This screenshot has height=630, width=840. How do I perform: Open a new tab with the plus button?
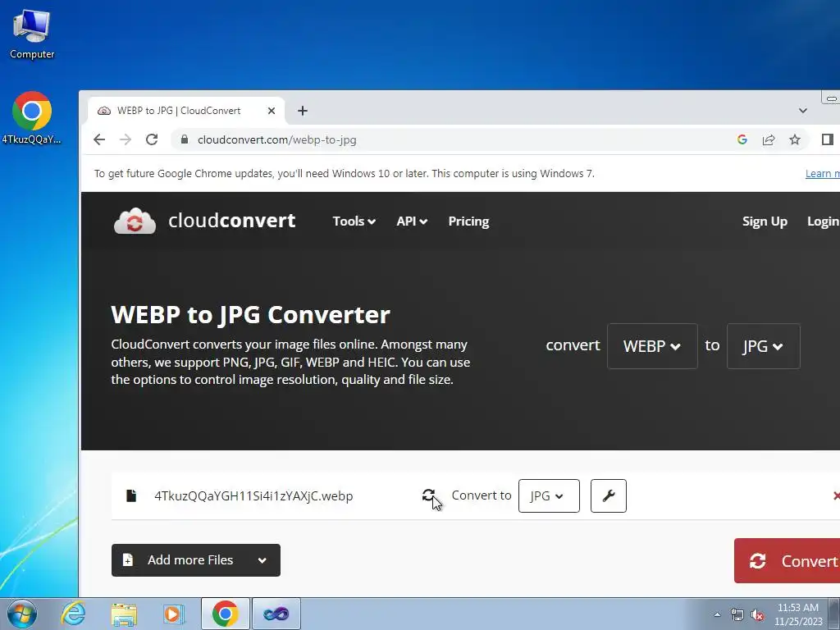(x=303, y=111)
